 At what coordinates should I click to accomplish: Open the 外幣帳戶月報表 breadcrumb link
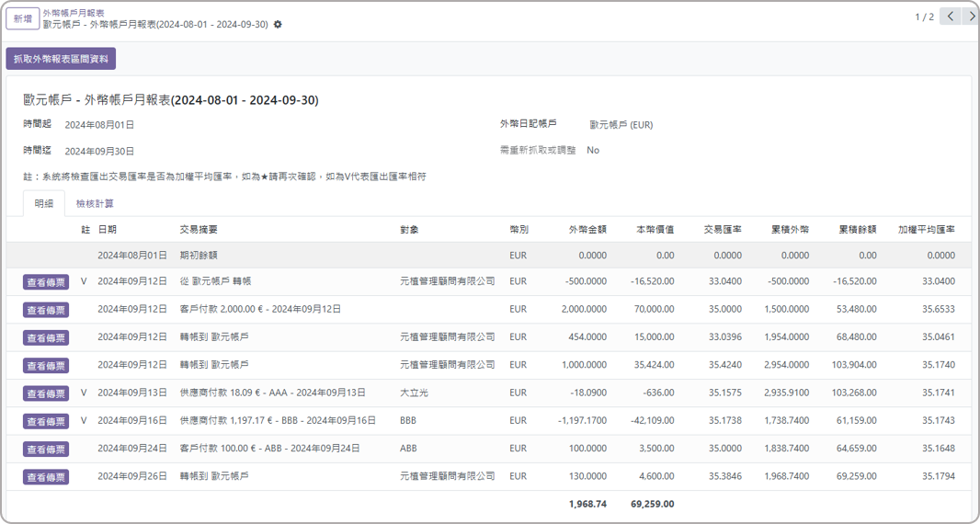[74, 13]
